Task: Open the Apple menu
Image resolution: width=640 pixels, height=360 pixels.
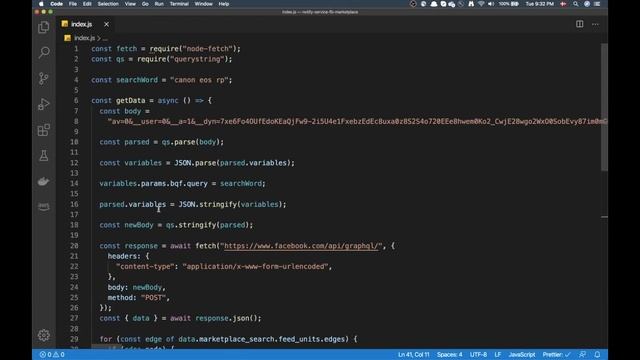Action: coord(41,4)
